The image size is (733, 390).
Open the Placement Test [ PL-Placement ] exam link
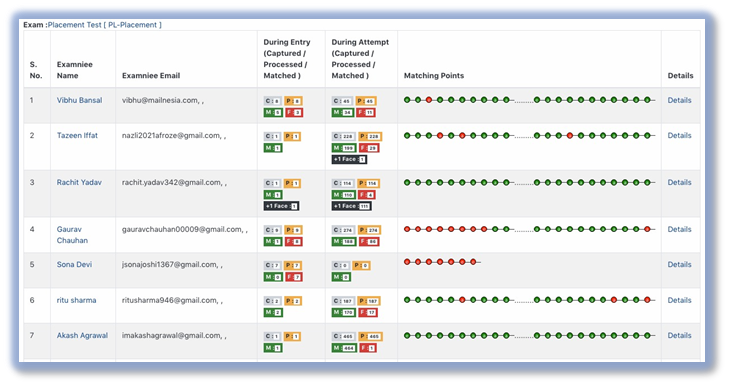pyautogui.click(x=105, y=25)
